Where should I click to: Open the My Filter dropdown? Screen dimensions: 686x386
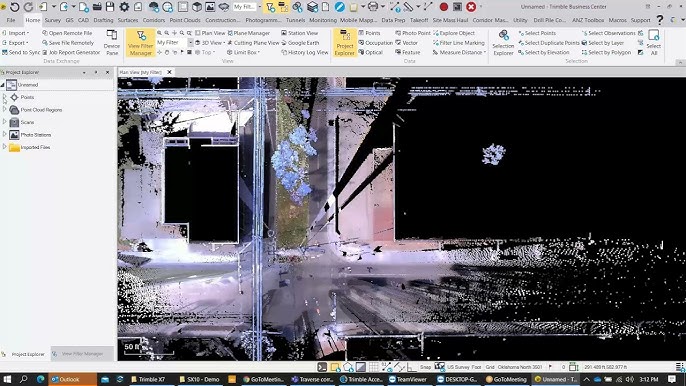click(x=190, y=42)
